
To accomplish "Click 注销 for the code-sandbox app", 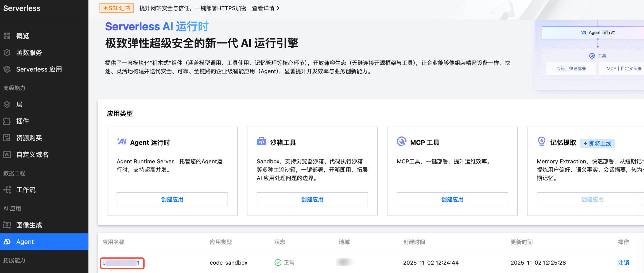I will [623, 263].
